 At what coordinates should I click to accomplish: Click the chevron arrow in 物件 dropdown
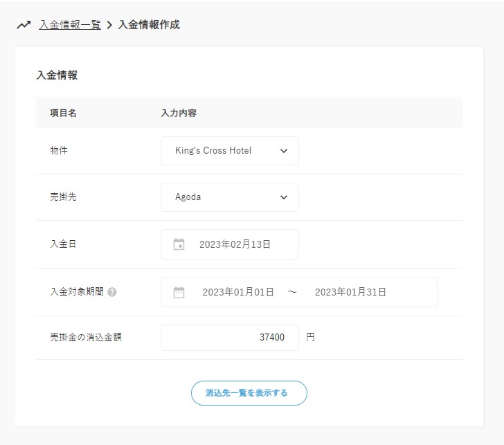pyautogui.click(x=284, y=151)
